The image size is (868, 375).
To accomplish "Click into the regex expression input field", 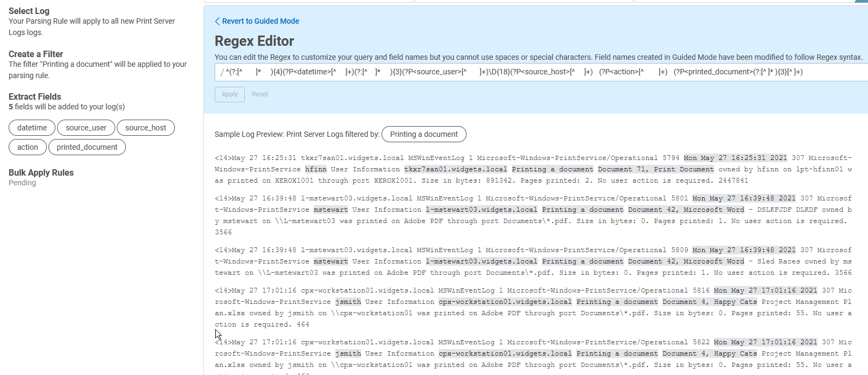I will (538, 72).
